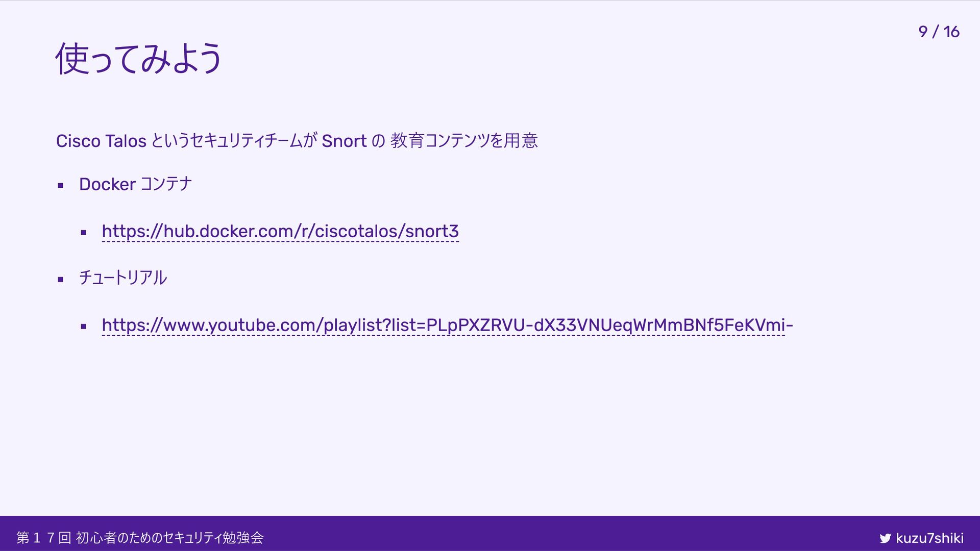Click the 第17回 text in the footer
The image size is (980, 551).
(x=43, y=538)
